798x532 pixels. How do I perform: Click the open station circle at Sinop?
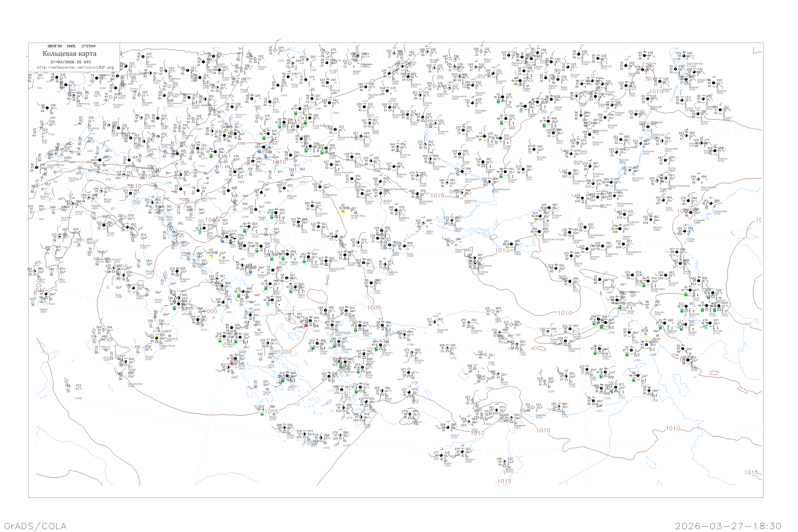click(x=493, y=311)
